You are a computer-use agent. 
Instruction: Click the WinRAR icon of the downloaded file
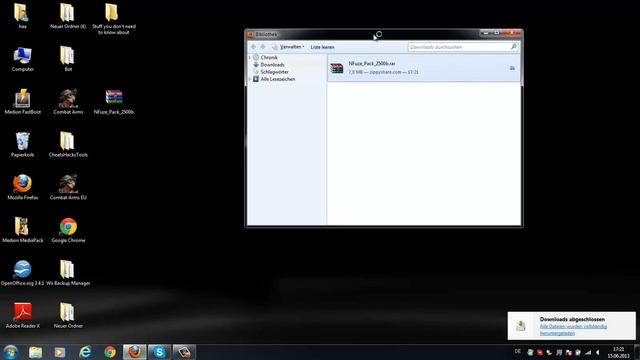coord(337,68)
